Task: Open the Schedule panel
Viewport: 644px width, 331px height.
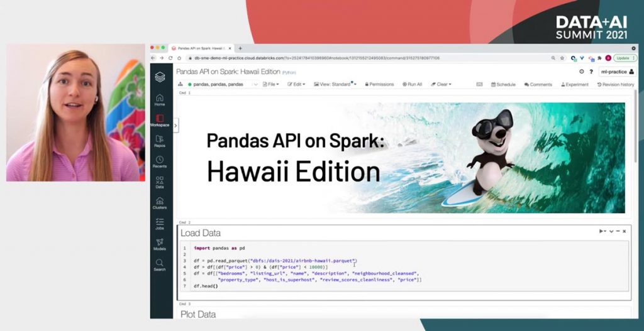Action: point(503,84)
